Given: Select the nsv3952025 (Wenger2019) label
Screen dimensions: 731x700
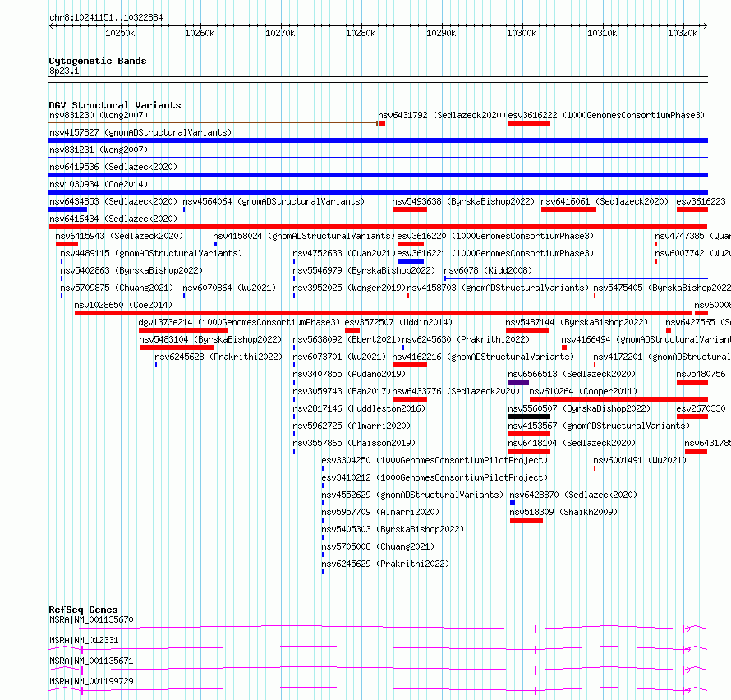Looking at the screenshot, I should tap(349, 288).
